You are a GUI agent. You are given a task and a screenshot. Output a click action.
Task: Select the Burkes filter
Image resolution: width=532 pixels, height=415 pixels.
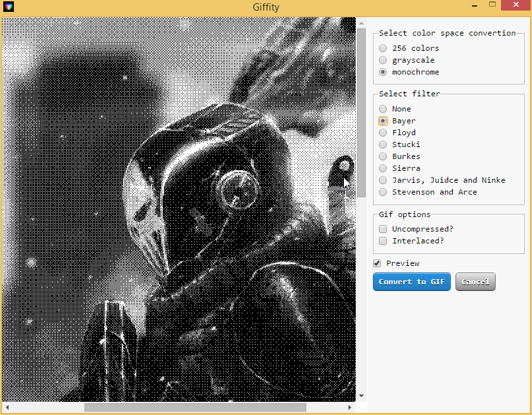tap(383, 156)
